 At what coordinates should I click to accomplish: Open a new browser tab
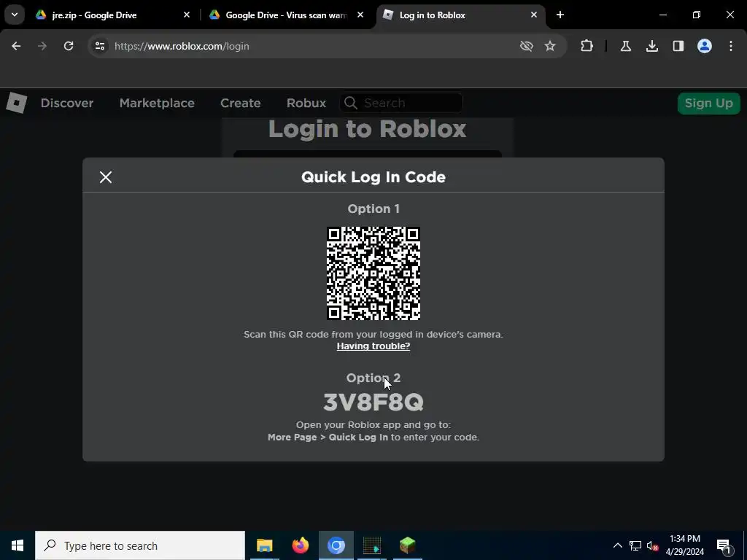click(560, 15)
